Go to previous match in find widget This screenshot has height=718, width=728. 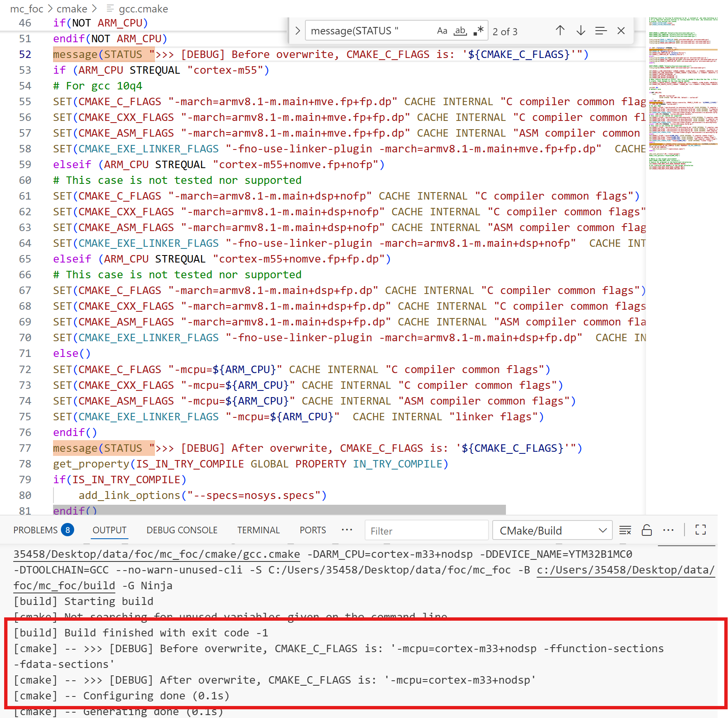(560, 31)
